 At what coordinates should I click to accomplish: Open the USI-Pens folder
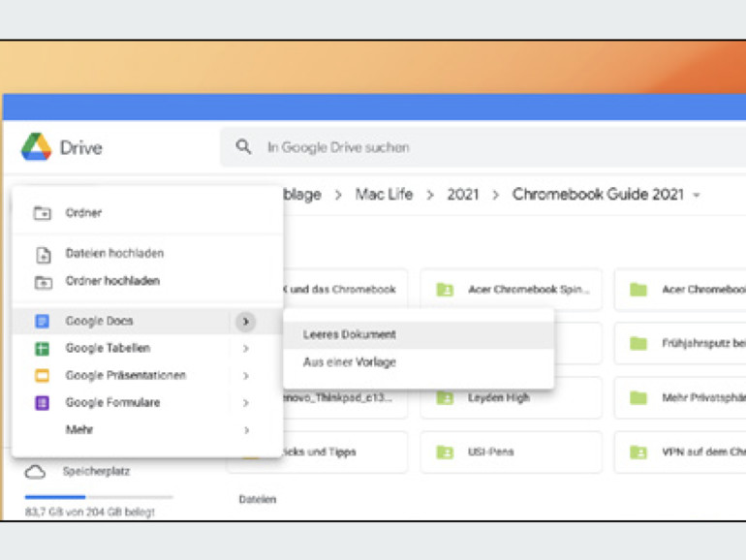[x=511, y=452]
